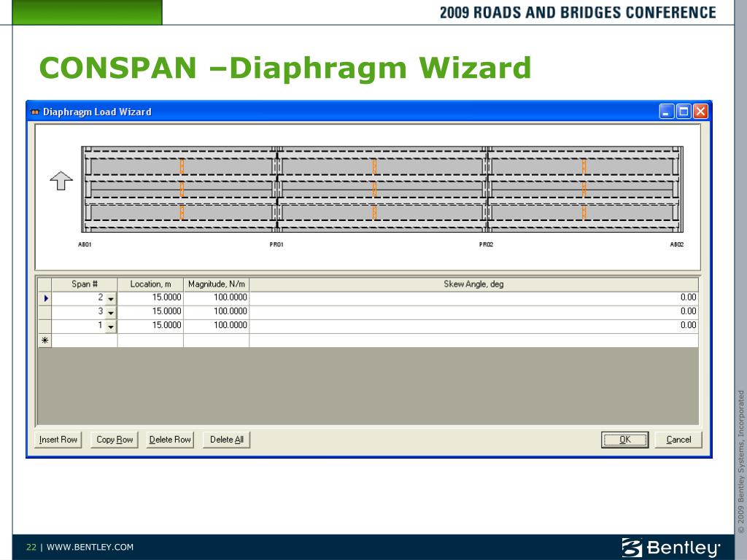This screenshot has width=747, height=560.
Task: Open Span # dropdown showing value 3
Action: (110, 312)
